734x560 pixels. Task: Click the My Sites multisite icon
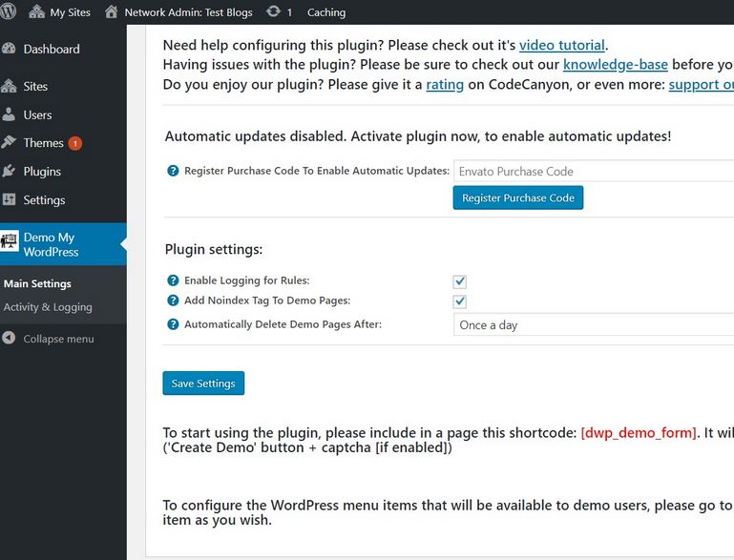[36, 11]
